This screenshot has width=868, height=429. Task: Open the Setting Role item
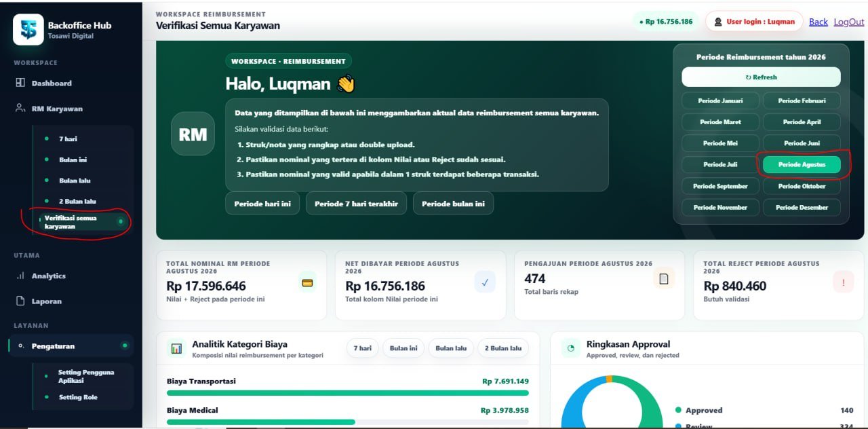coord(78,397)
